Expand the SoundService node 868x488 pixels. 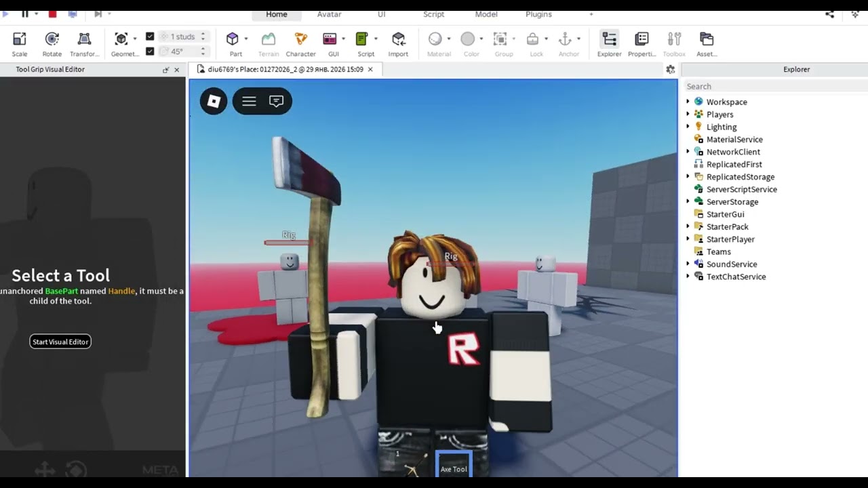coord(688,264)
